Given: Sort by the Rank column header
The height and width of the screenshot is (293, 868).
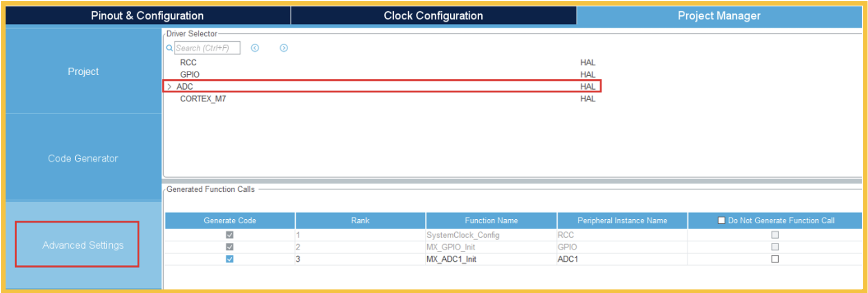Looking at the screenshot, I should pos(360,220).
